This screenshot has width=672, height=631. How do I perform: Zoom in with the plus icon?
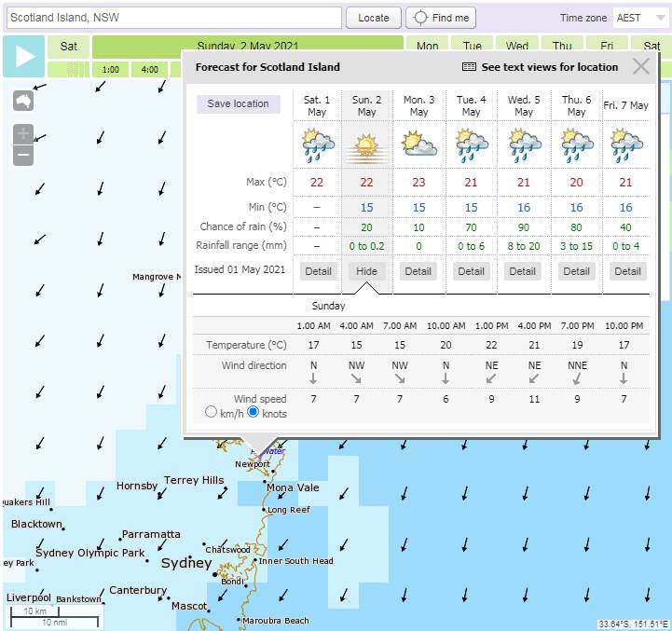[23, 133]
